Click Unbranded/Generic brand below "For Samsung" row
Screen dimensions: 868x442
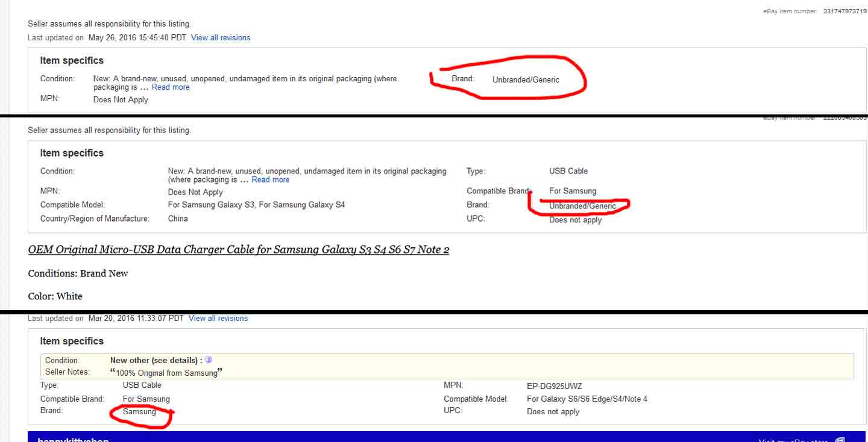(x=582, y=206)
